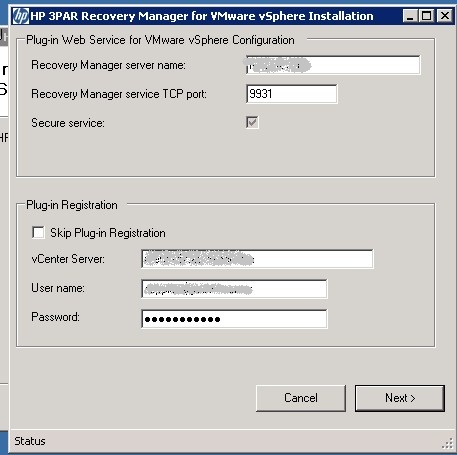The height and width of the screenshot is (455, 457).
Task: Click the resize grip in status bar corner
Action: (x=447, y=444)
